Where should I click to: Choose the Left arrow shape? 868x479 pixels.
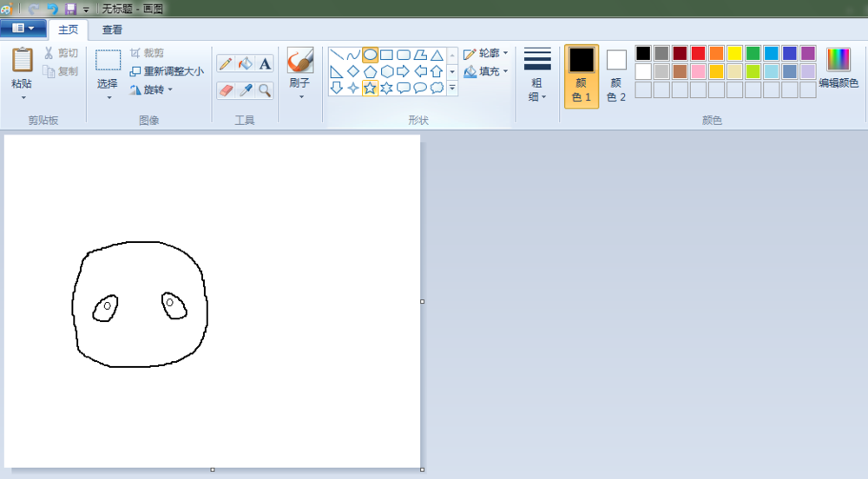420,71
